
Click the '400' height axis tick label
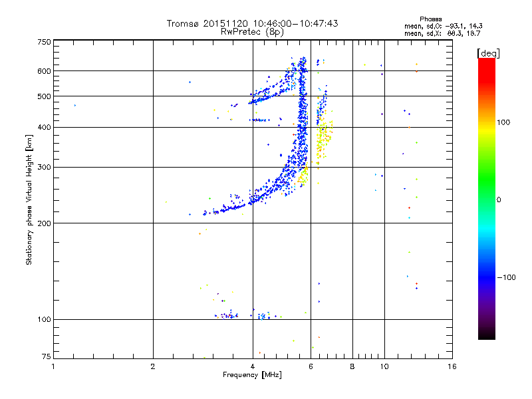point(44,128)
